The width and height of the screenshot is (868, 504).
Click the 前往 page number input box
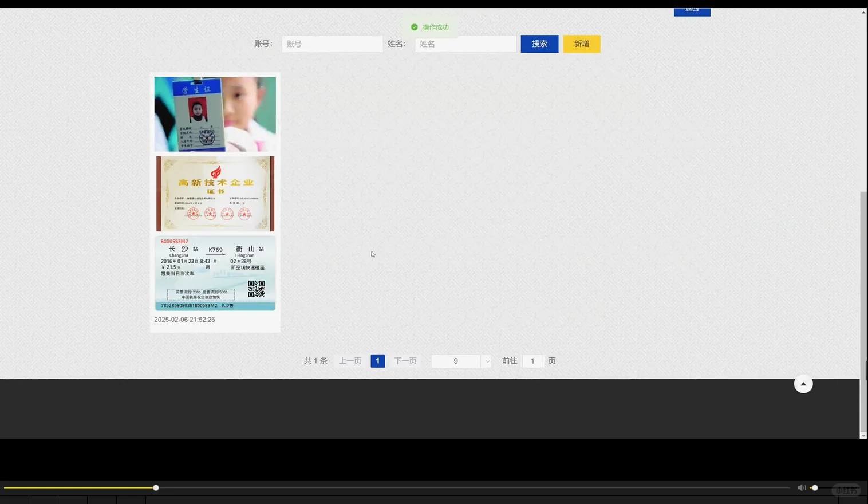tap(532, 361)
